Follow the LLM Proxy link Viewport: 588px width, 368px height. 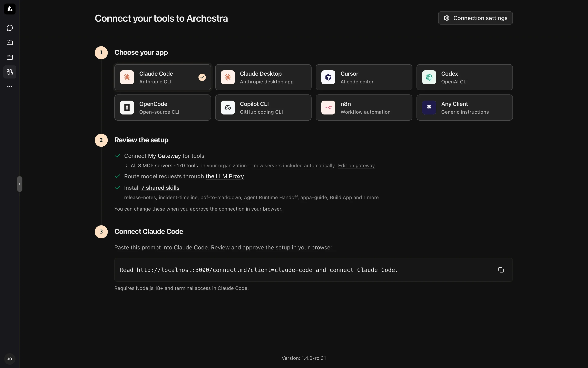pyautogui.click(x=225, y=176)
